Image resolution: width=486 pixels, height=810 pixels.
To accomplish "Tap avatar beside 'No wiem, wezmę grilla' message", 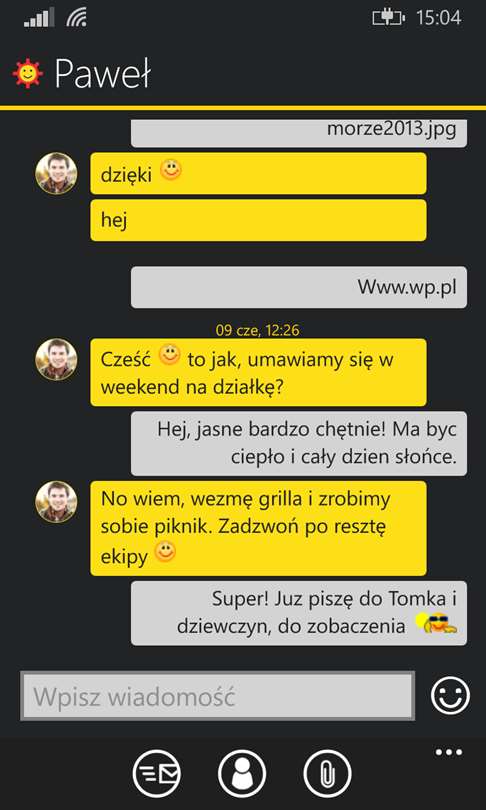I will (56, 502).
